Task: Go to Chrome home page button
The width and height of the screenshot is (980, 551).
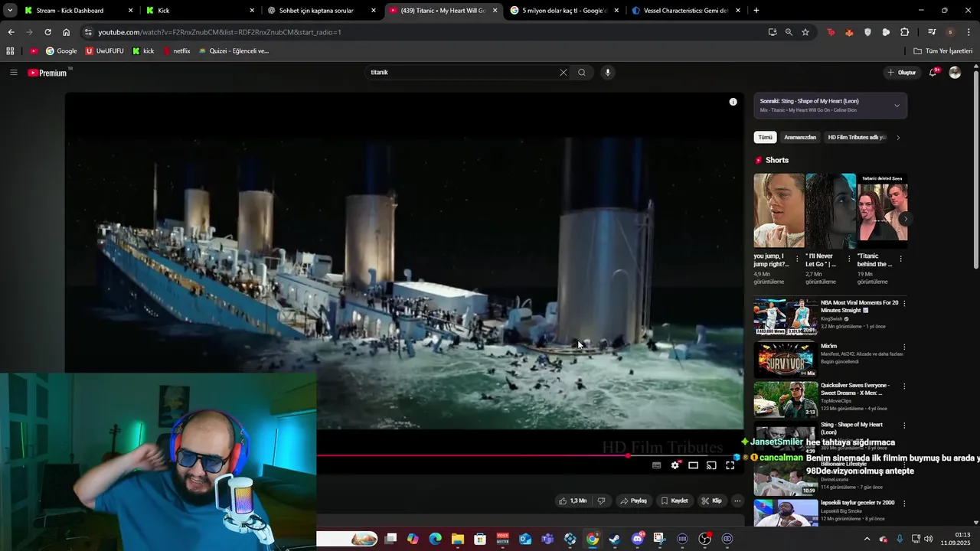Action: (66, 32)
